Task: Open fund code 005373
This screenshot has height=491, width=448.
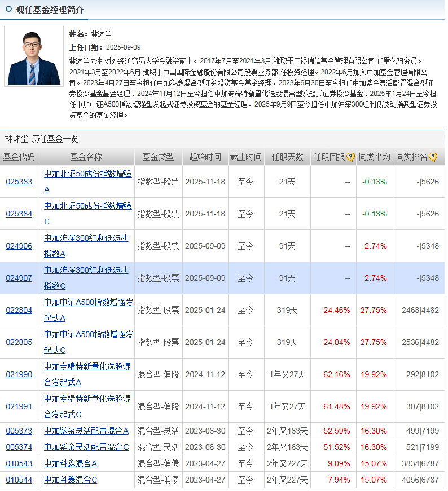Action: (x=19, y=431)
